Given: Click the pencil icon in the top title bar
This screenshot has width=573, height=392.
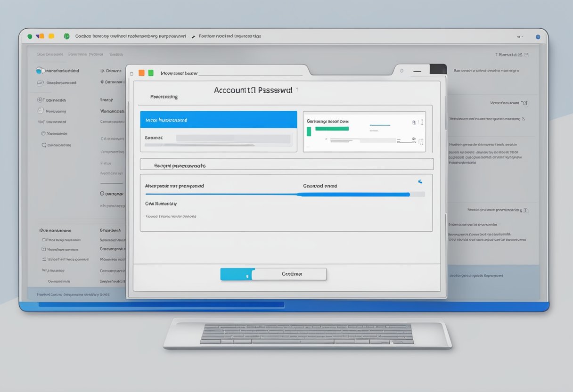Looking at the screenshot, I should (193, 36).
